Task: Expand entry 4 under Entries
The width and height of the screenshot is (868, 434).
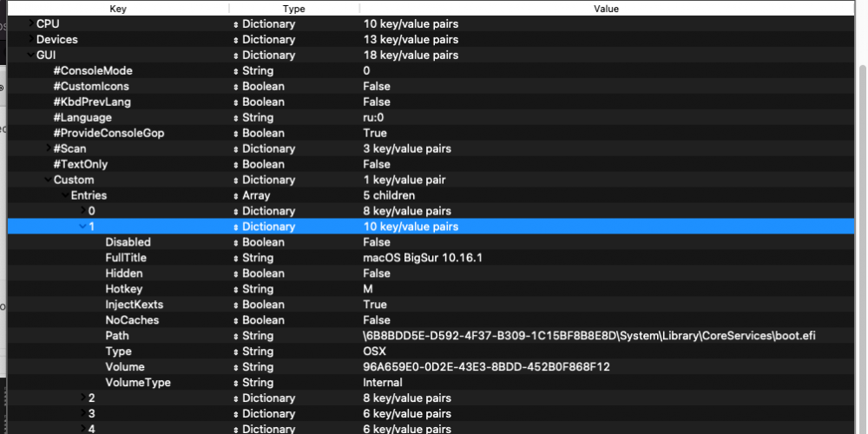Action: (83, 428)
